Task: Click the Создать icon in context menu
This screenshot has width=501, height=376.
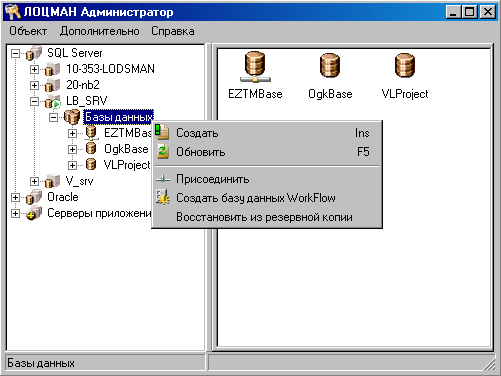Action: click(162, 132)
